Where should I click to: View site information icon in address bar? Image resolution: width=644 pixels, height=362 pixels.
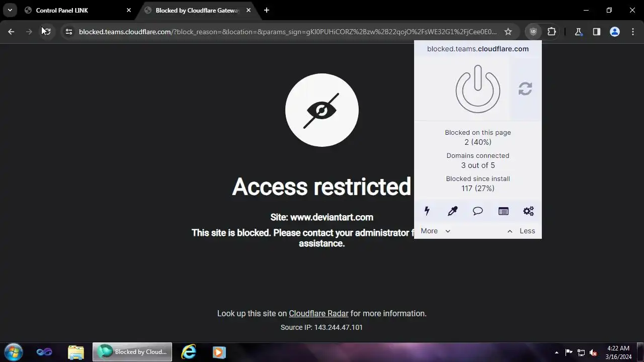point(69,32)
